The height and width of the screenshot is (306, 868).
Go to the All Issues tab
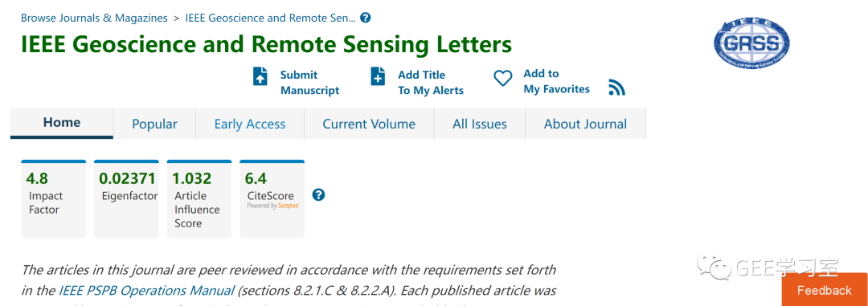pos(479,124)
